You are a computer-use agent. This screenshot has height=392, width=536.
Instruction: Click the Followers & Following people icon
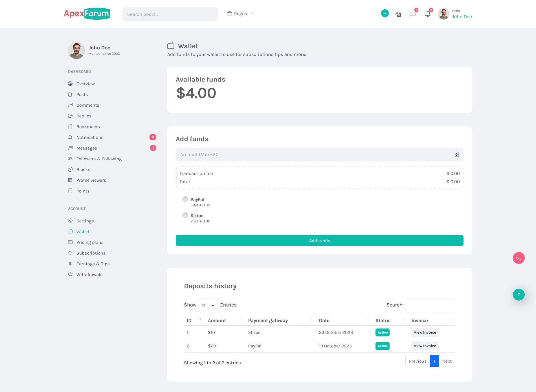click(70, 159)
